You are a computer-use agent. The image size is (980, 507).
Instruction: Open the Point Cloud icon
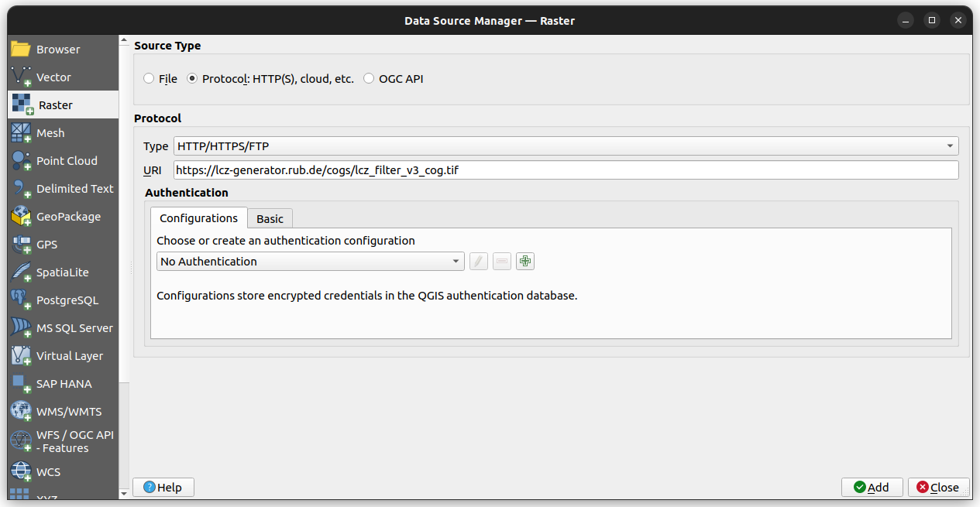[x=21, y=161]
